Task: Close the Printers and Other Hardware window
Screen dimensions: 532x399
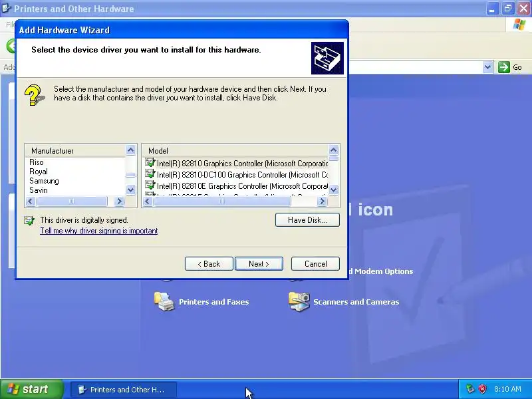Action: pyautogui.click(x=523, y=9)
